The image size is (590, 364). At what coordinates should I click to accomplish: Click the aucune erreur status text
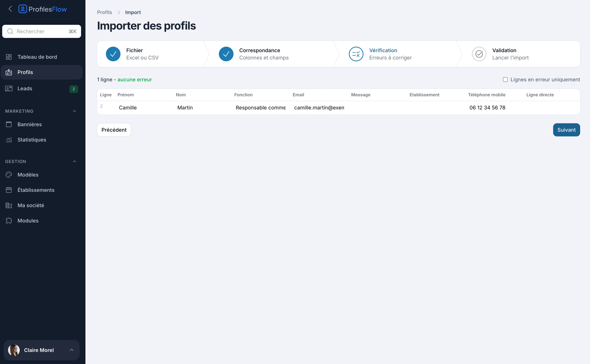[x=134, y=80]
